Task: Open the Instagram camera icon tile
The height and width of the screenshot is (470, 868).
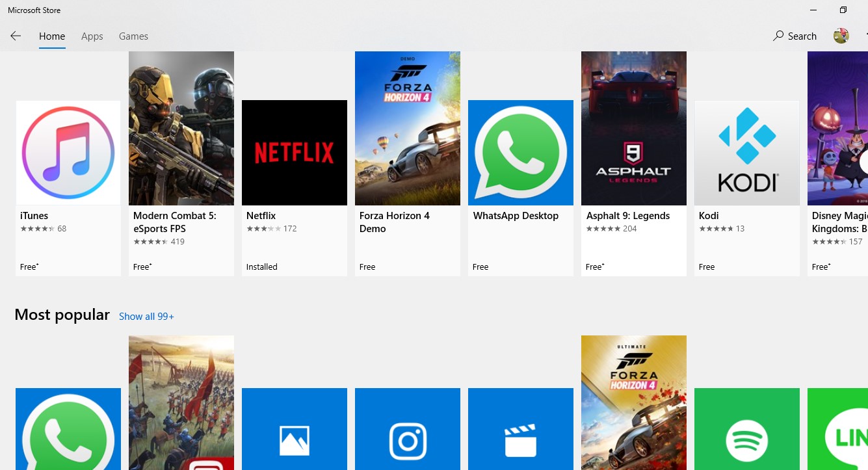Action: pos(408,429)
